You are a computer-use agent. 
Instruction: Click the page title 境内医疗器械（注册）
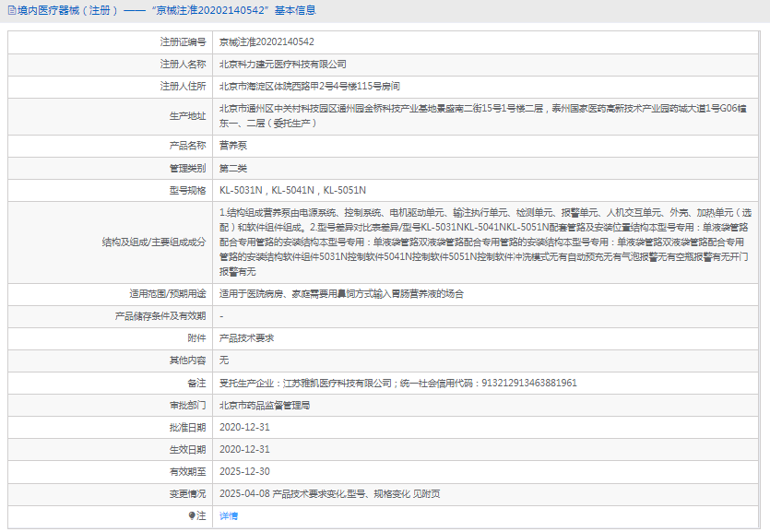[67, 10]
